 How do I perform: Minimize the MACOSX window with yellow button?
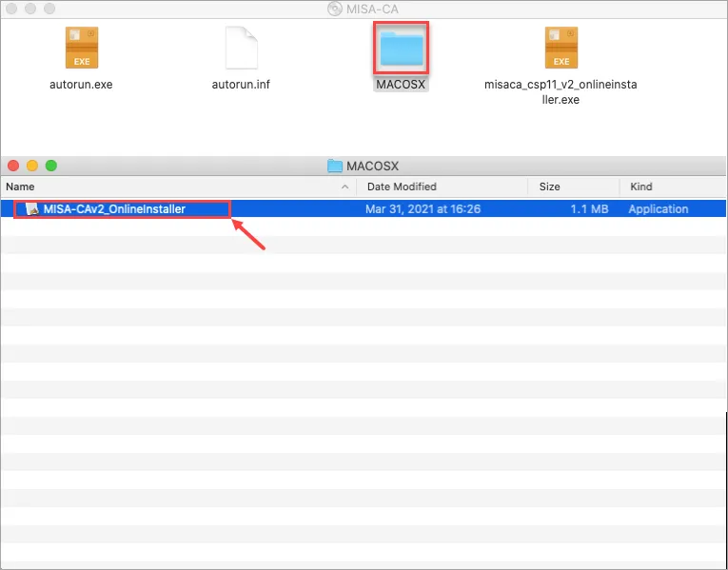32,166
